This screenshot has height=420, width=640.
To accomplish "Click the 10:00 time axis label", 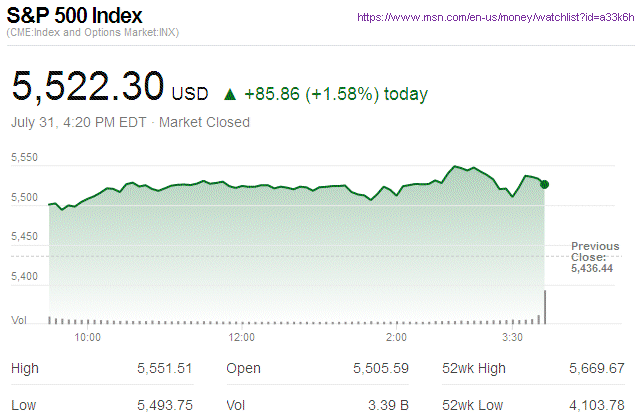I will coord(88,338).
